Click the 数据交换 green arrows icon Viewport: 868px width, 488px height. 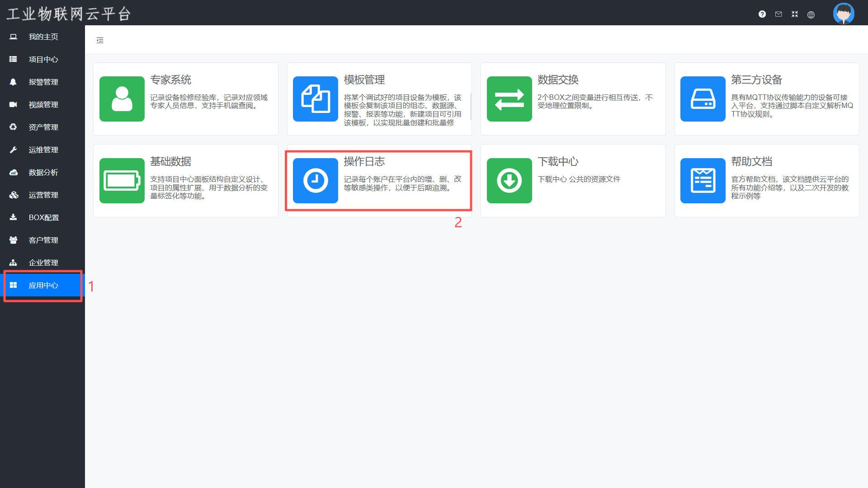(x=509, y=99)
